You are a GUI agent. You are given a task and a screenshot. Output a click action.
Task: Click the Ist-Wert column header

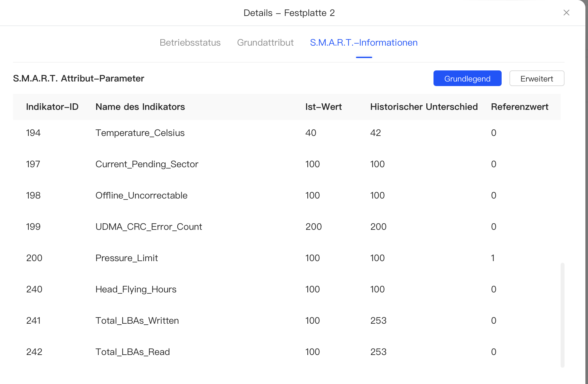point(323,107)
